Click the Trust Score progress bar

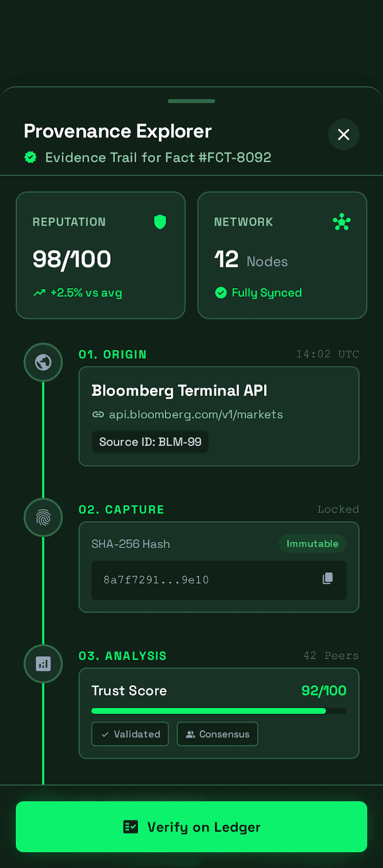point(219,711)
